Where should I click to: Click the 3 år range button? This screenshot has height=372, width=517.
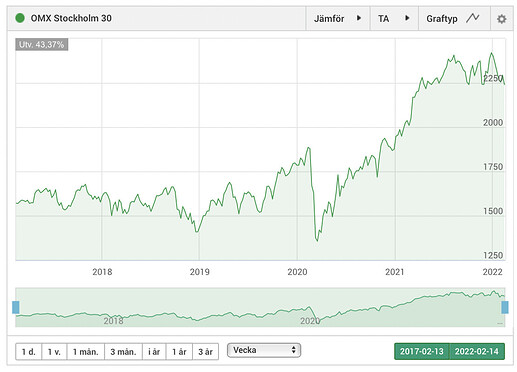(x=205, y=352)
